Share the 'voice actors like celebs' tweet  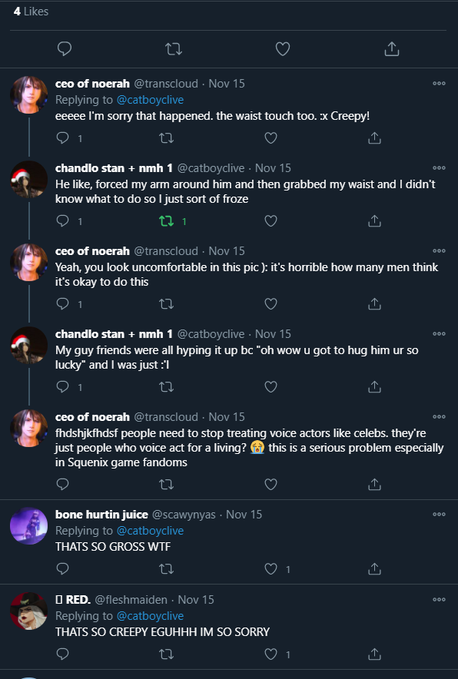point(374,484)
